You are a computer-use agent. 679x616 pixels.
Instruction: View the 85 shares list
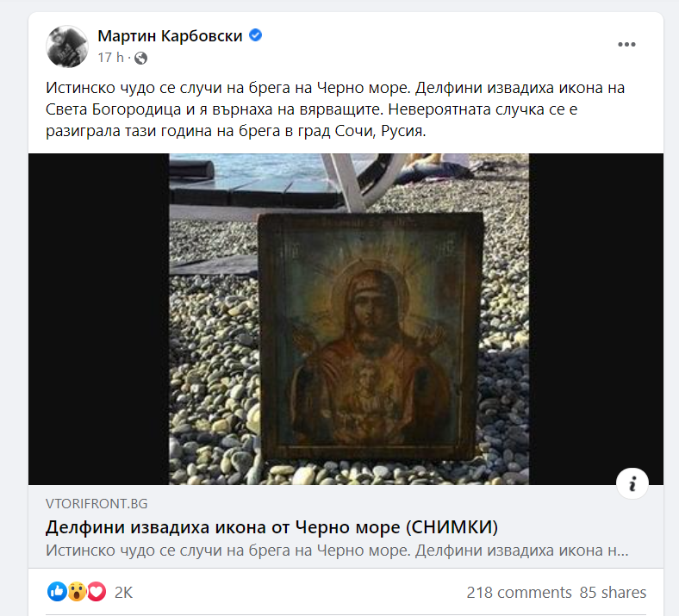(x=613, y=592)
